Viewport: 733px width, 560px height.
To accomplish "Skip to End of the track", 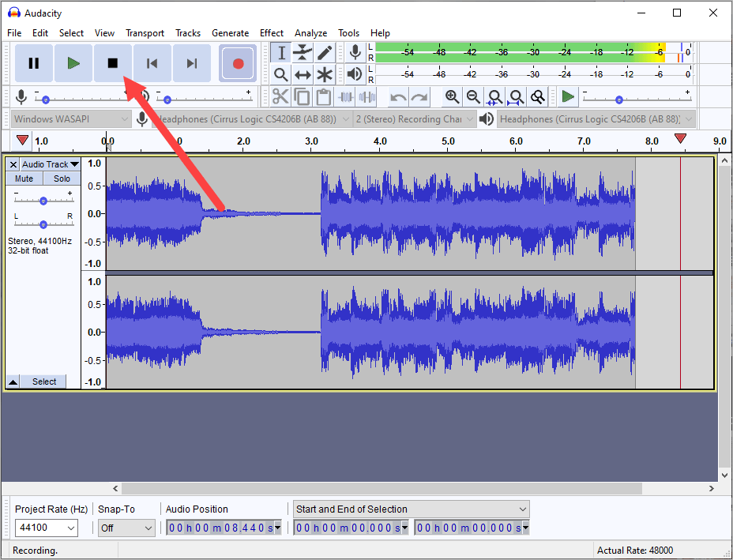I will pyautogui.click(x=192, y=63).
